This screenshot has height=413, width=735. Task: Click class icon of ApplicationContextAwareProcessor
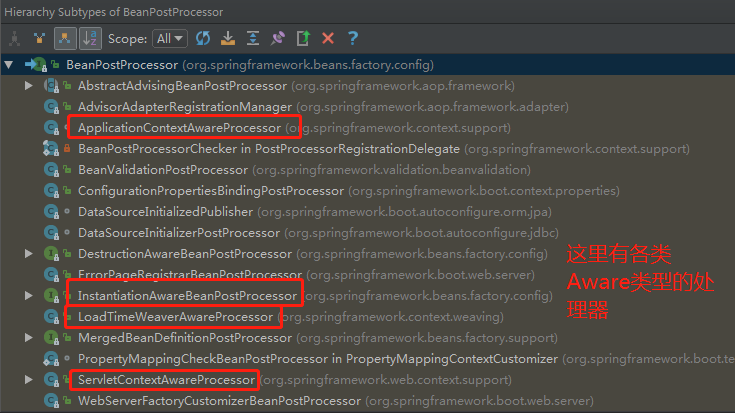[51, 128]
